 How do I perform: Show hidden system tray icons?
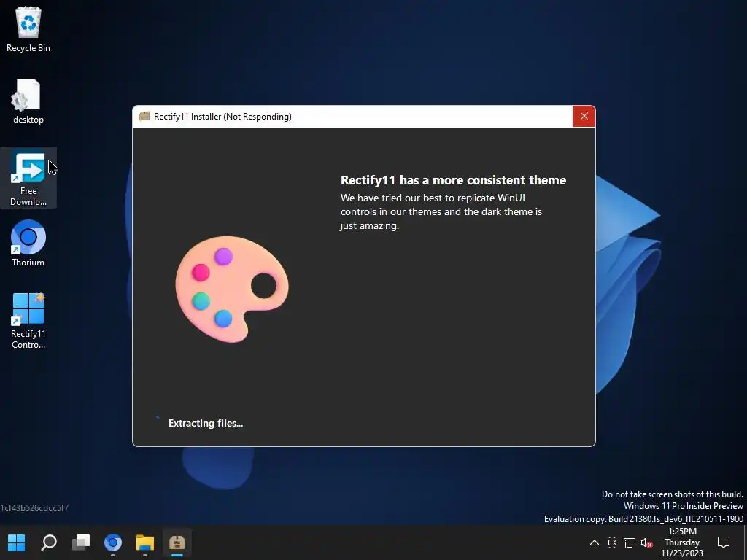coord(594,542)
